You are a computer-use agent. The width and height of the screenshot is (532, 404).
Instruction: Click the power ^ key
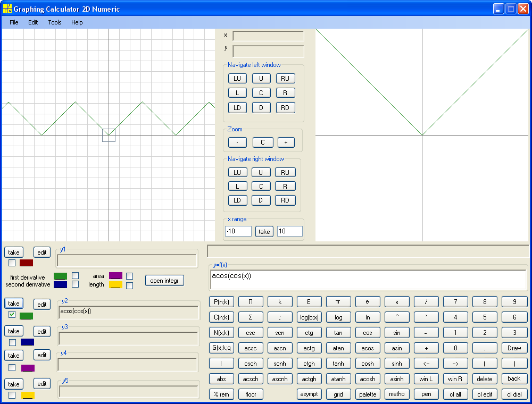tap(397, 317)
